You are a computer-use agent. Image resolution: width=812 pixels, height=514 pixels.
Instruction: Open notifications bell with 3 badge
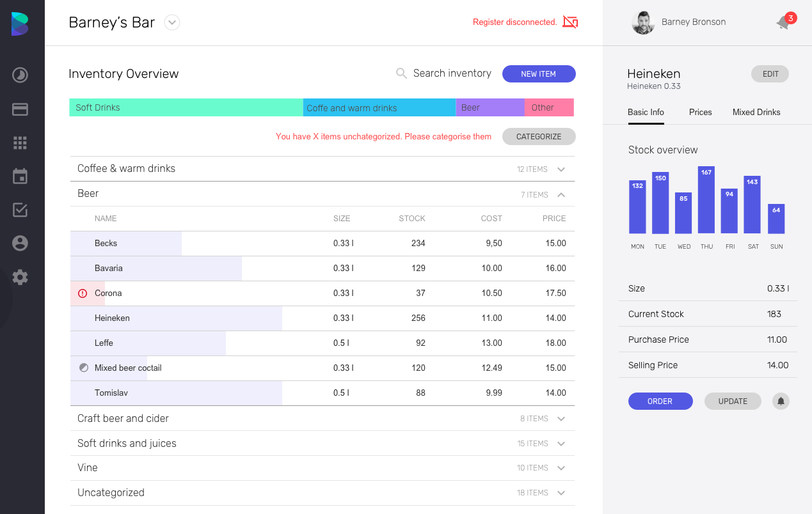point(784,22)
